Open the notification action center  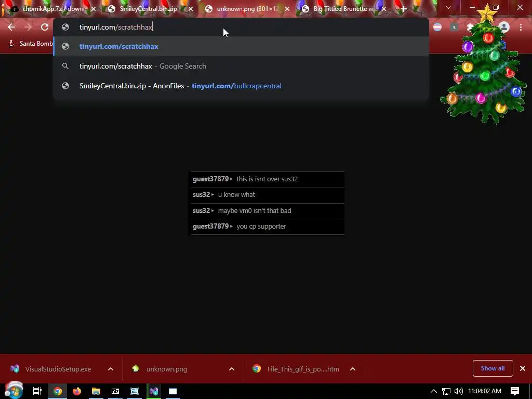[x=515, y=391]
